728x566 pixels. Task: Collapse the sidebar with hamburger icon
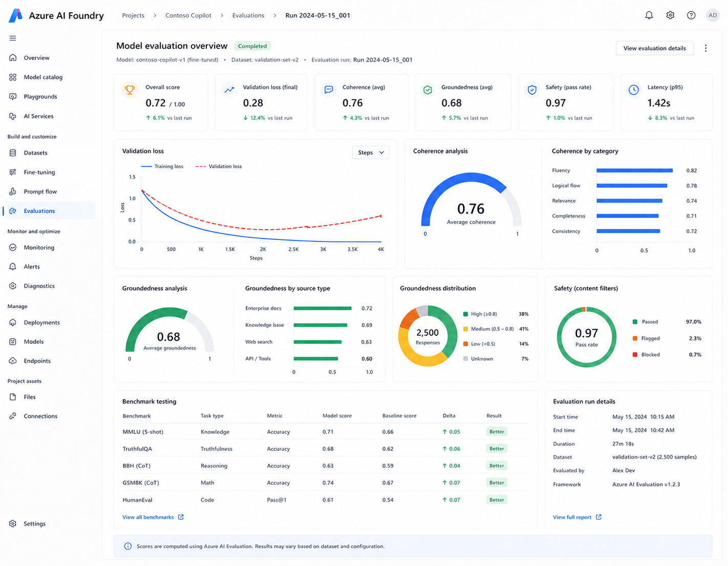point(13,38)
